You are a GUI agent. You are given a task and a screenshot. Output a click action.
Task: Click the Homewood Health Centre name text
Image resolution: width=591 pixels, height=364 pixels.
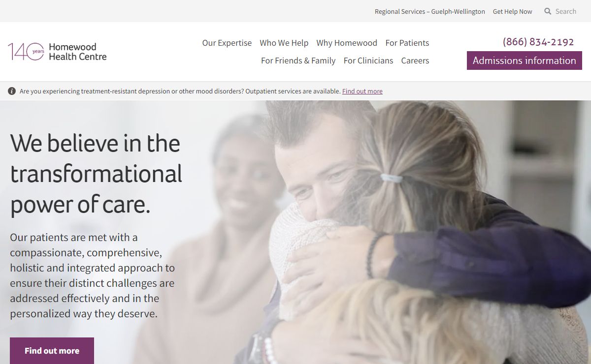(78, 52)
